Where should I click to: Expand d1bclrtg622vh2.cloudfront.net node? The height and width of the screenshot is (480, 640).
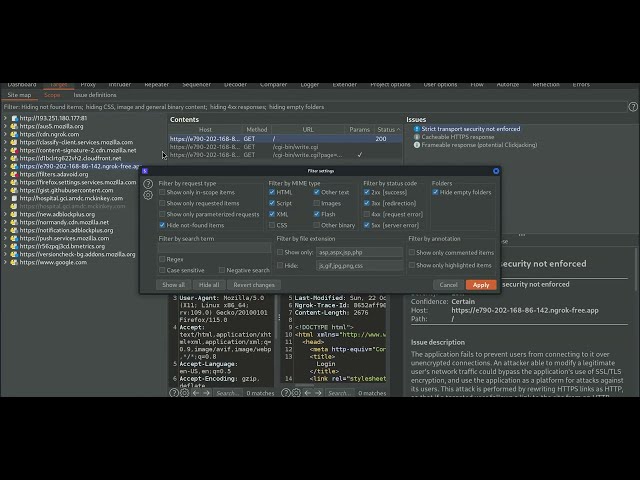(5, 158)
